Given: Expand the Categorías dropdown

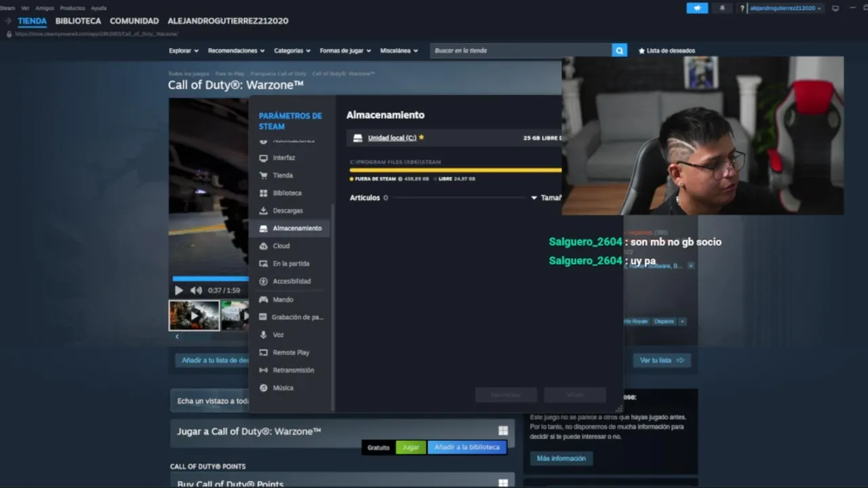Looking at the screenshot, I should click(292, 50).
